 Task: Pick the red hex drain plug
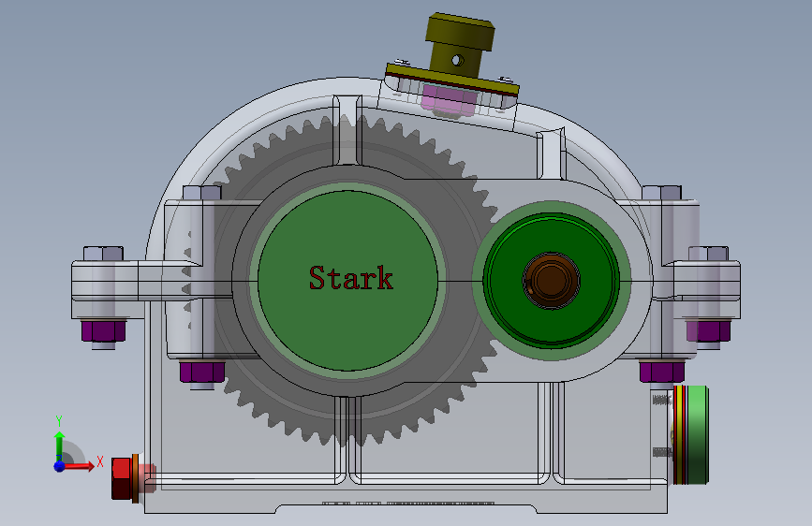(122, 478)
